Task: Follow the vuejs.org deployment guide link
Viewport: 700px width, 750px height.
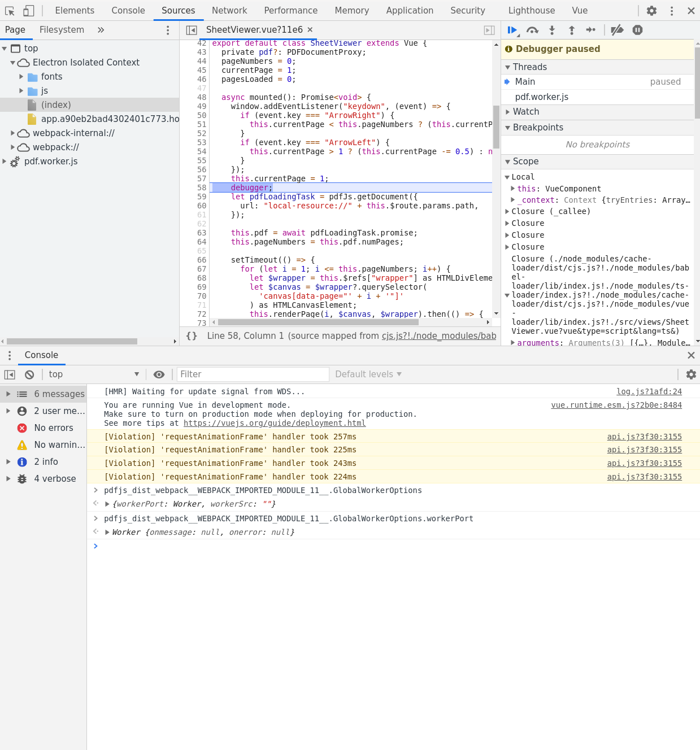Action: click(275, 423)
